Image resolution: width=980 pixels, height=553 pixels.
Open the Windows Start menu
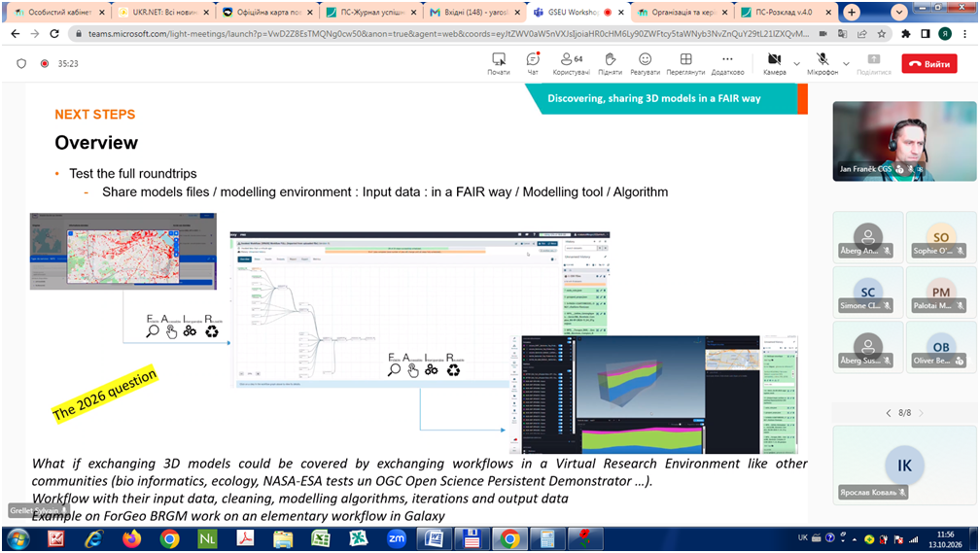coord(17,538)
